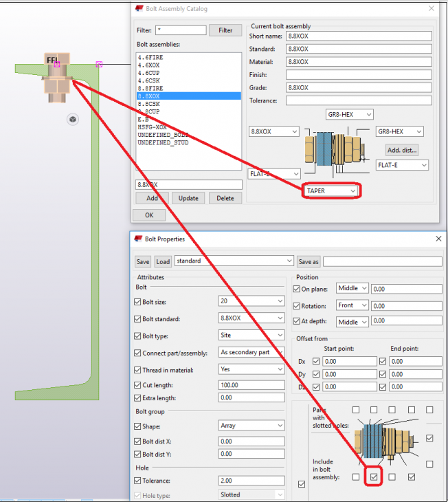Toggle the Connect part/assembly checkbox
Viewport: 448px width, 502px height.
click(137, 353)
